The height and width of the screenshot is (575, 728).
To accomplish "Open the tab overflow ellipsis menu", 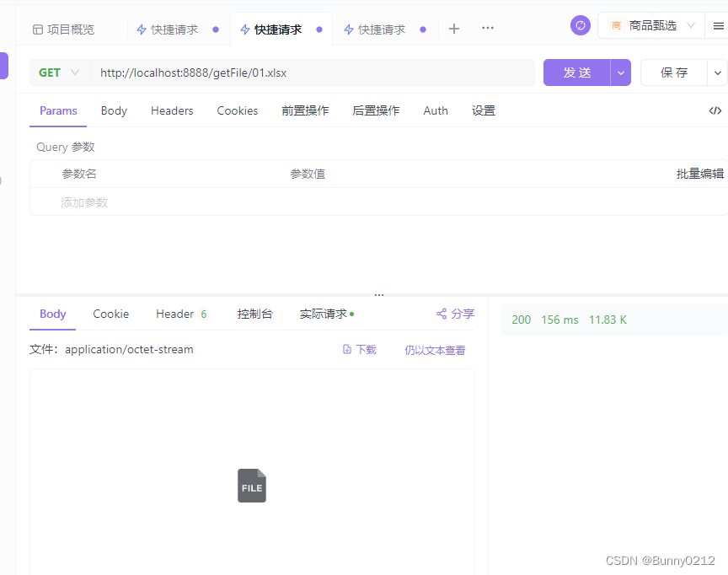I will tap(488, 28).
